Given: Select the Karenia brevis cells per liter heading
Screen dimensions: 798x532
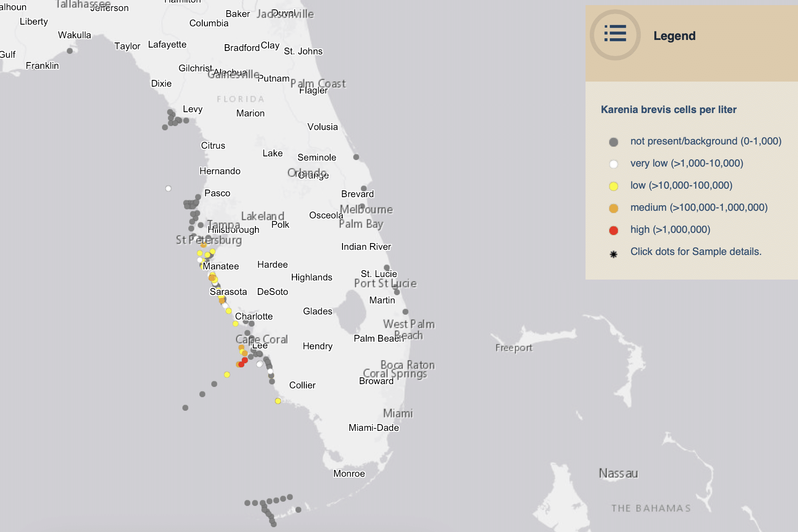Looking at the screenshot, I should [669, 109].
